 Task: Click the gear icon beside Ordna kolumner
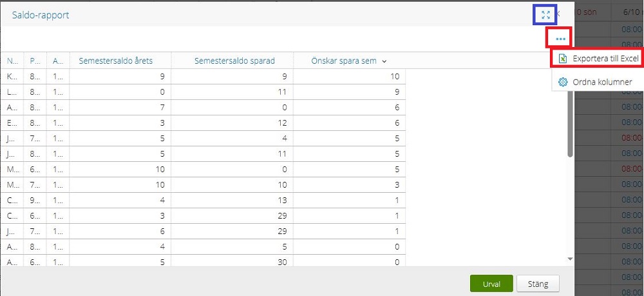click(562, 82)
